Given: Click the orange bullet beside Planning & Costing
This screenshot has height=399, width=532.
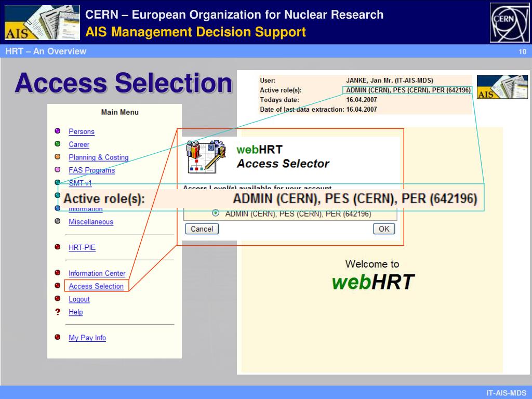Looking at the screenshot, I should (58, 157).
